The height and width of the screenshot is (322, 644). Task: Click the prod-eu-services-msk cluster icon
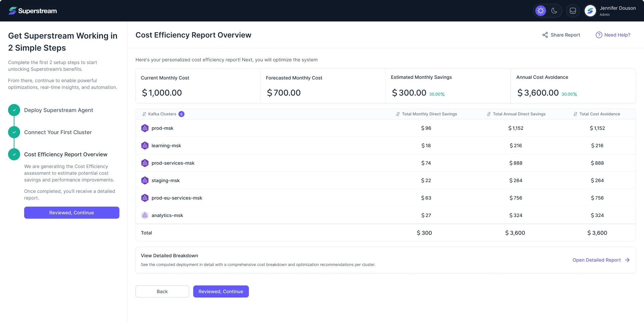click(145, 198)
